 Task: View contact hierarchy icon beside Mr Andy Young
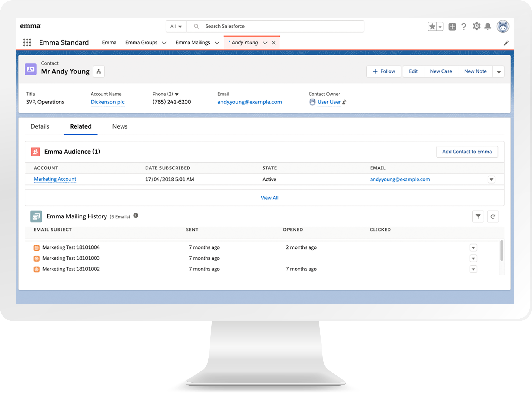[99, 71]
